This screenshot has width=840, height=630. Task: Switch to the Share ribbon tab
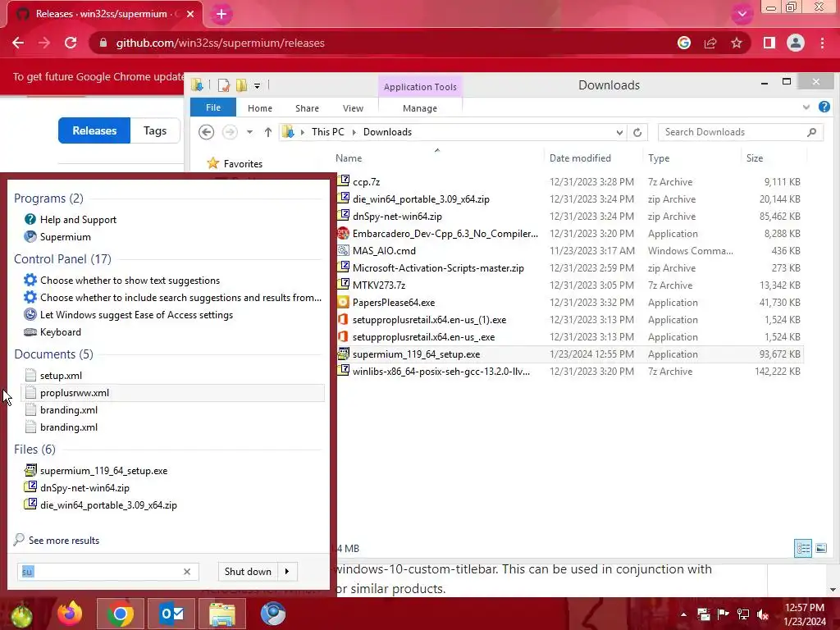pos(307,108)
